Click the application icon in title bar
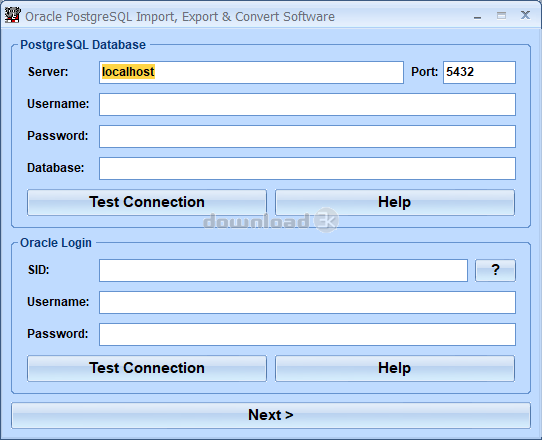The image size is (542, 440). tap(13, 16)
